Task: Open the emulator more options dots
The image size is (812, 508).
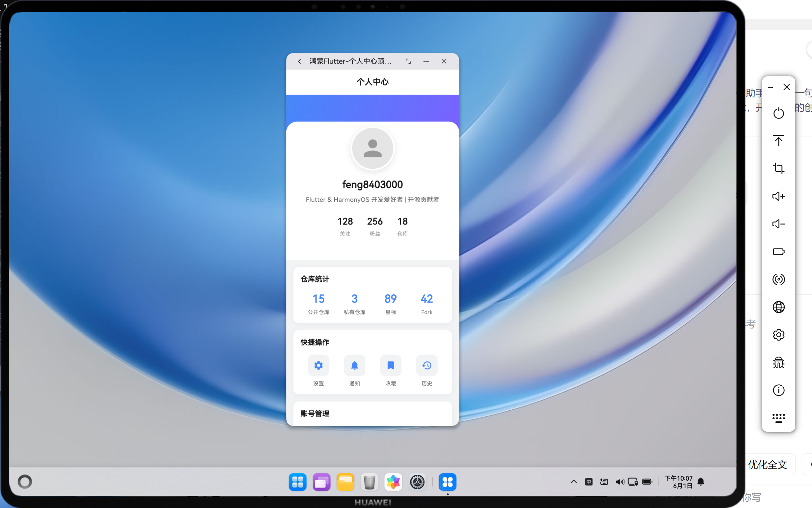Action: (x=778, y=418)
